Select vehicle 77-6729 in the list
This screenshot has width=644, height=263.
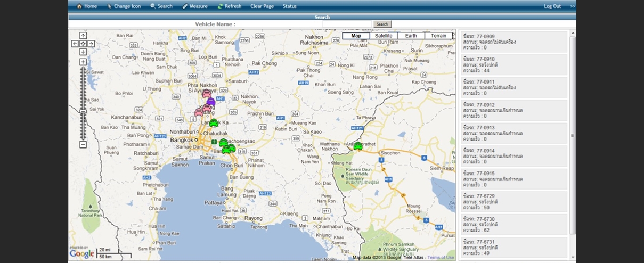tap(514, 202)
